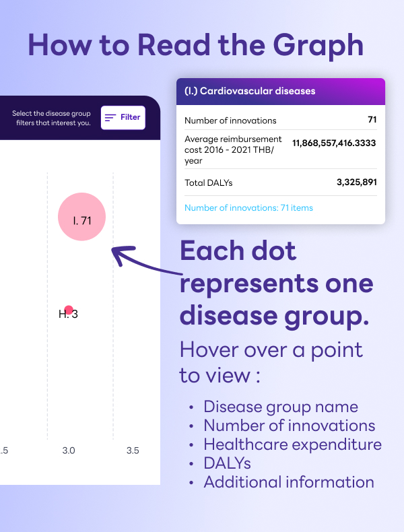Click the Additional information bullet item
404x532 pixels.
coord(289,482)
